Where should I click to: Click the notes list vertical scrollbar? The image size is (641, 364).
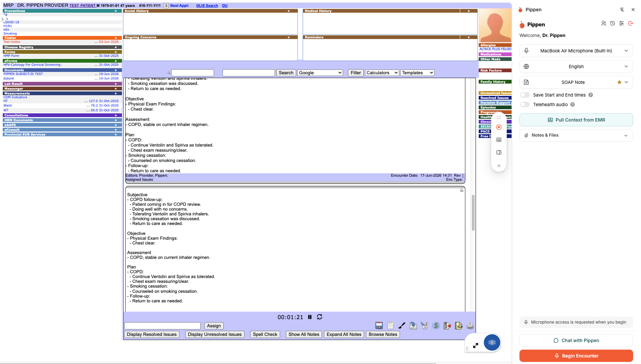(473, 212)
